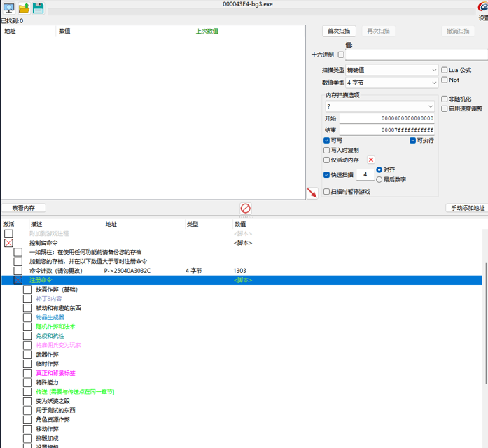Open Cheat Engine settings logo icon
488x448 pixels.
pyautogui.click(x=483, y=7)
